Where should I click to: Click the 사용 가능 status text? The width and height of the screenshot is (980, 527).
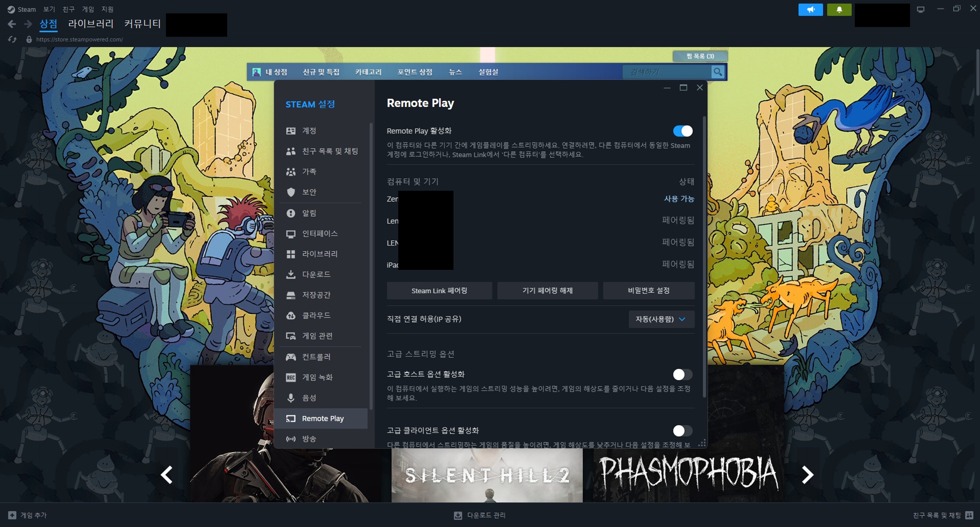(x=679, y=199)
